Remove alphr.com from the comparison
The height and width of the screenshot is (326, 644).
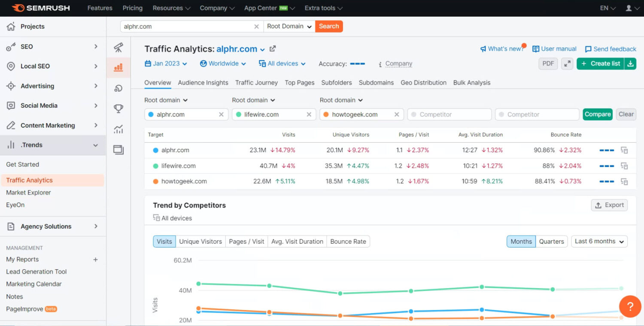coord(221,115)
